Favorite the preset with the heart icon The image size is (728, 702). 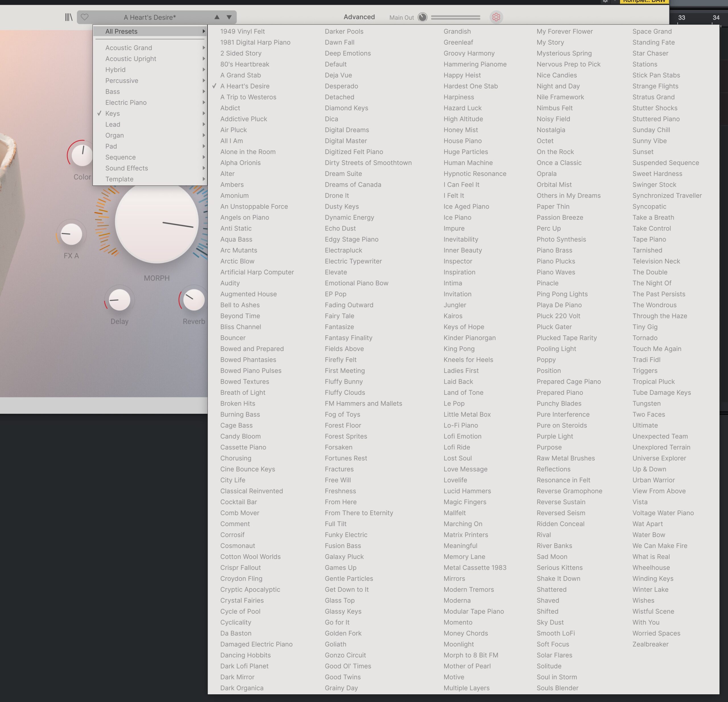coord(85,17)
